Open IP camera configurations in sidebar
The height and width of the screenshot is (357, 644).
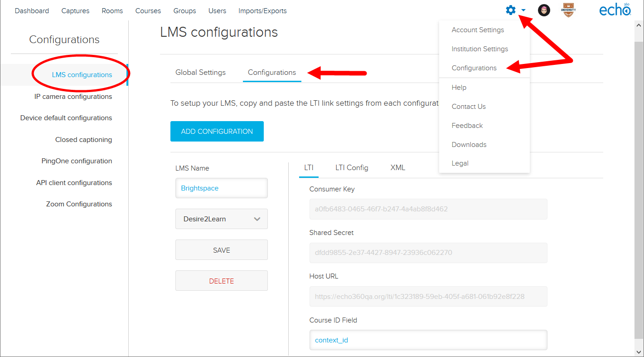click(x=73, y=97)
